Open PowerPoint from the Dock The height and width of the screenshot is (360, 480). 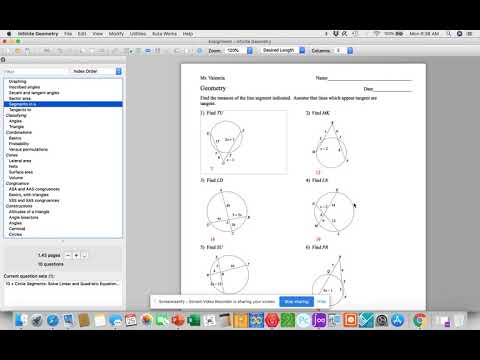point(178,320)
